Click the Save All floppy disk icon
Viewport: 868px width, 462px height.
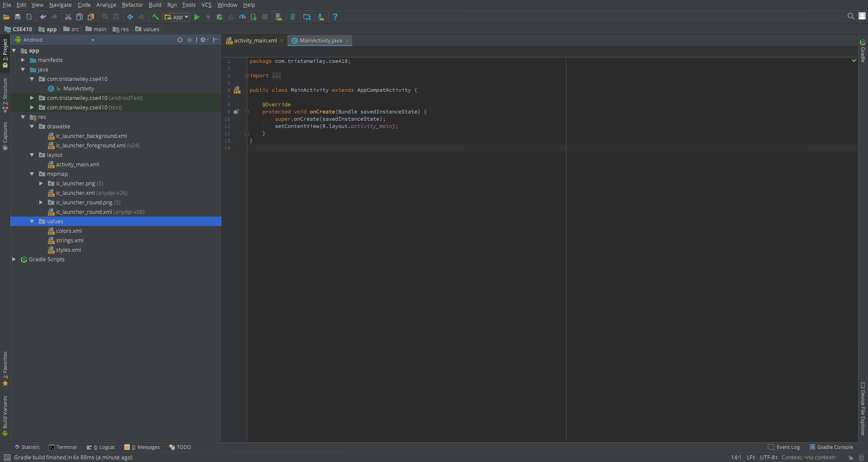pos(18,17)
